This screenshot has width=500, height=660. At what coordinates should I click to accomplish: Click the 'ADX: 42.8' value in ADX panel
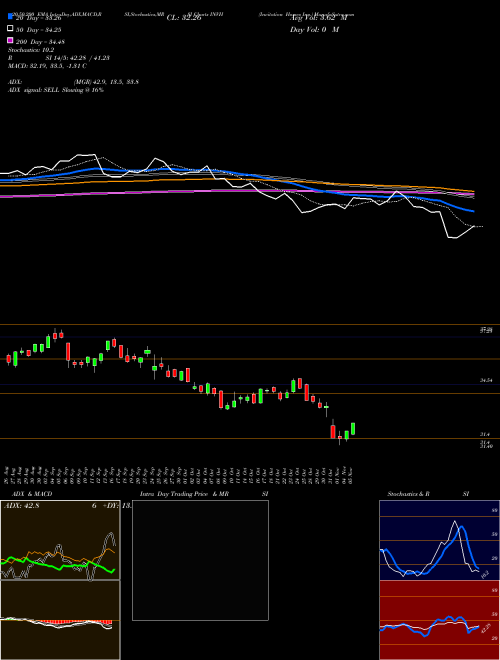21,506
